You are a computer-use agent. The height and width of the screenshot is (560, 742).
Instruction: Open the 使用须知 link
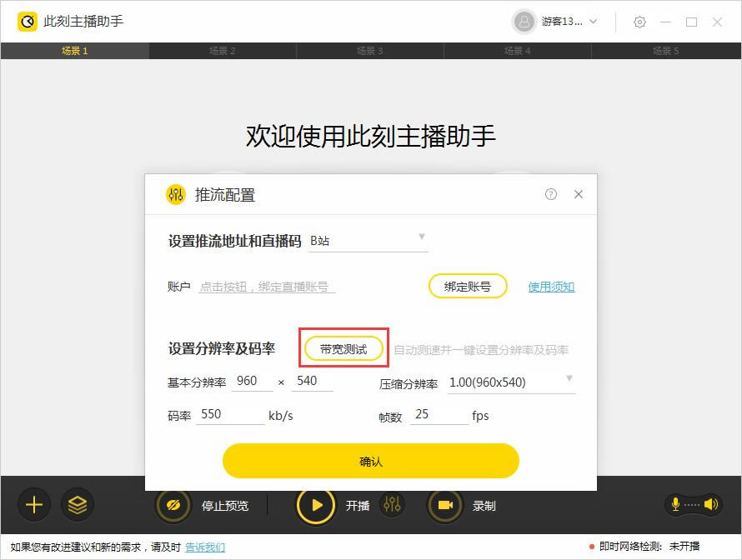point(551,285)
